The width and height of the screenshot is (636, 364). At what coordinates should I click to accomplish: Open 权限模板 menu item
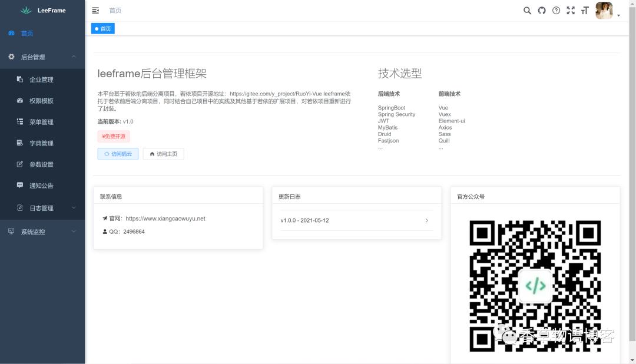[x=42, y=101]
